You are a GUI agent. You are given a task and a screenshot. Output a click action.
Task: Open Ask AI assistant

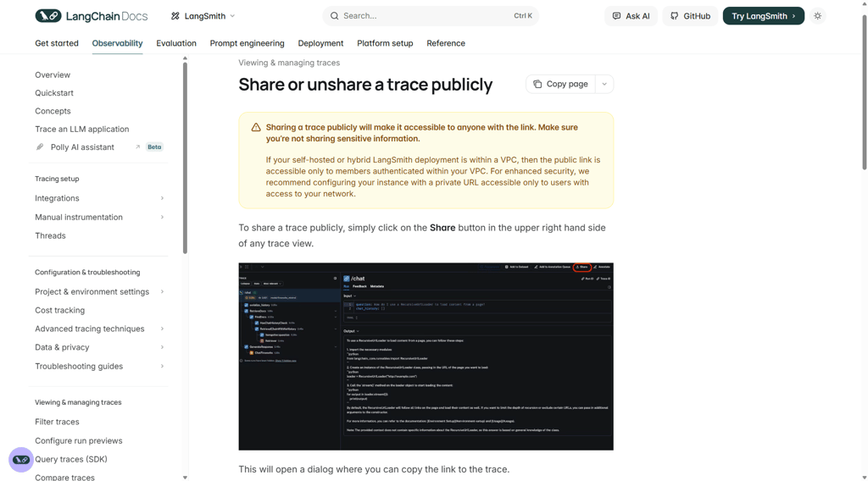tap(631, 16)
